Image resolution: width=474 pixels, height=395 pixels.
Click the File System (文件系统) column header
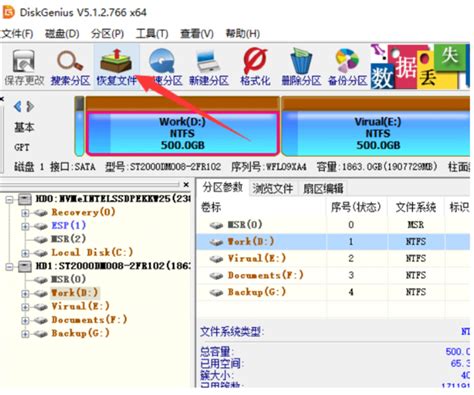pyautogui.click(x=416, y=207)
